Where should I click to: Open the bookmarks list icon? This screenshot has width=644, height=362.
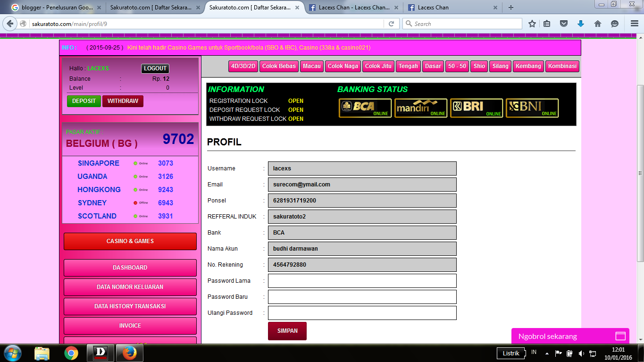[547, 24]
